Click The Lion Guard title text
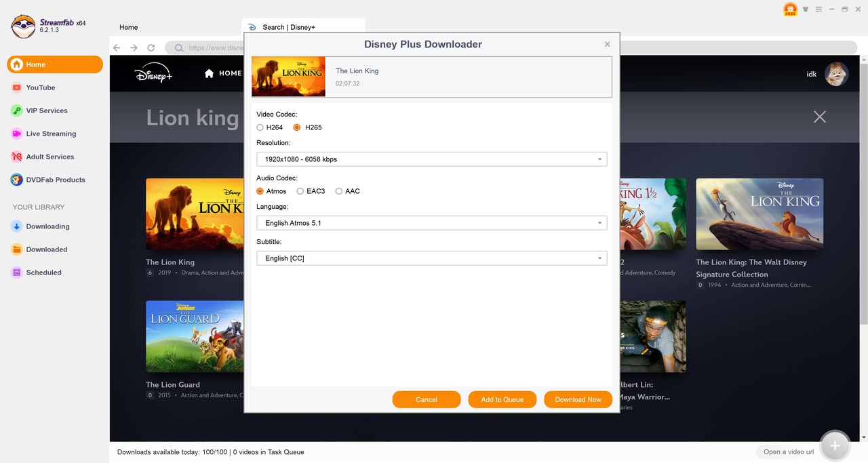This screenshot has width=868, height=463. point(173,384)
